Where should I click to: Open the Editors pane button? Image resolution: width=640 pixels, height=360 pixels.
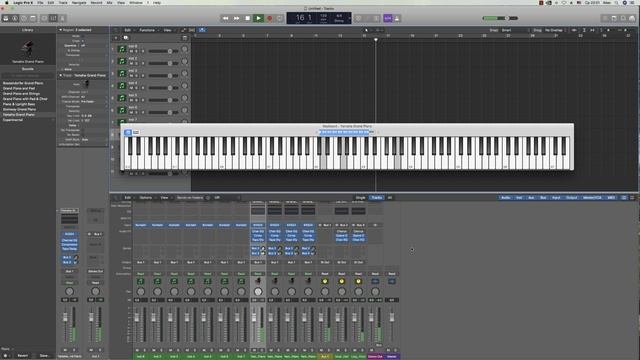pos(62,18)
